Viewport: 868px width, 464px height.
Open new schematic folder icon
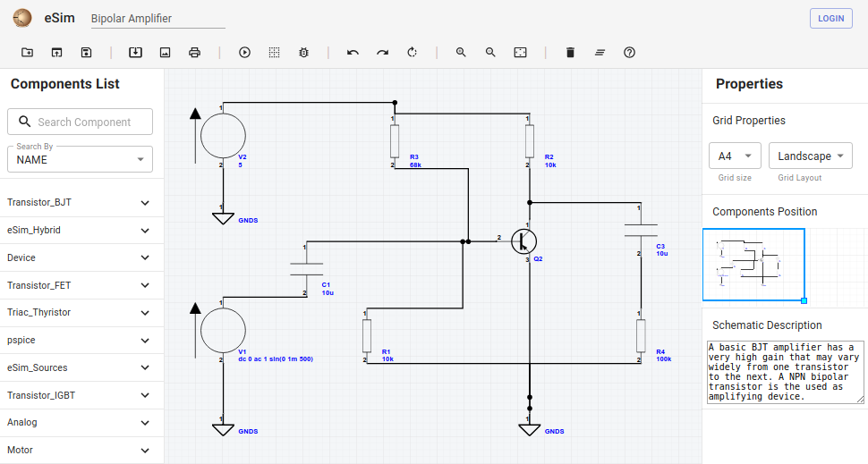coord(27,53)
